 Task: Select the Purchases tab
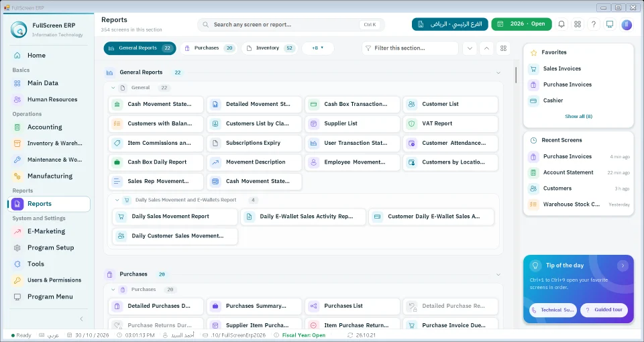(209, 48)
